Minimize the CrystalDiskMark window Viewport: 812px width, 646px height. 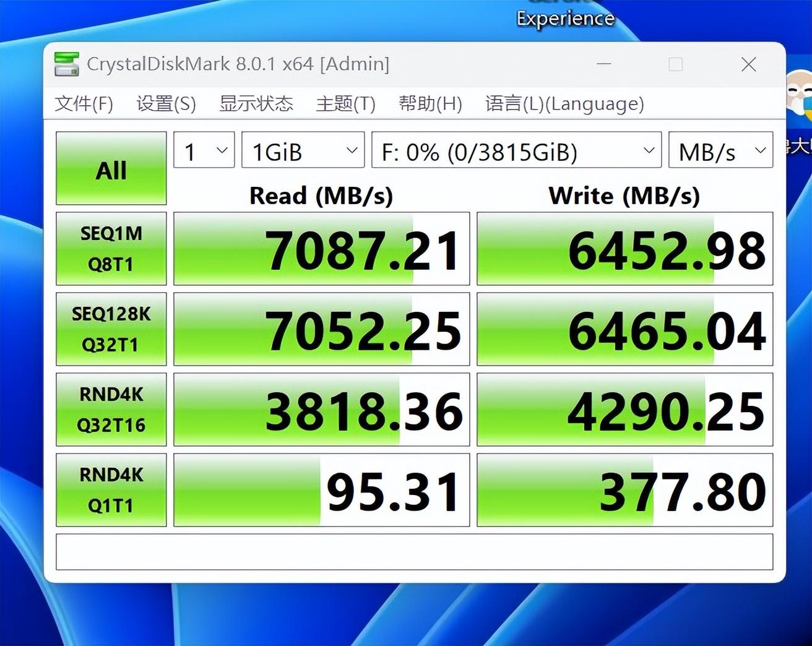604,64
